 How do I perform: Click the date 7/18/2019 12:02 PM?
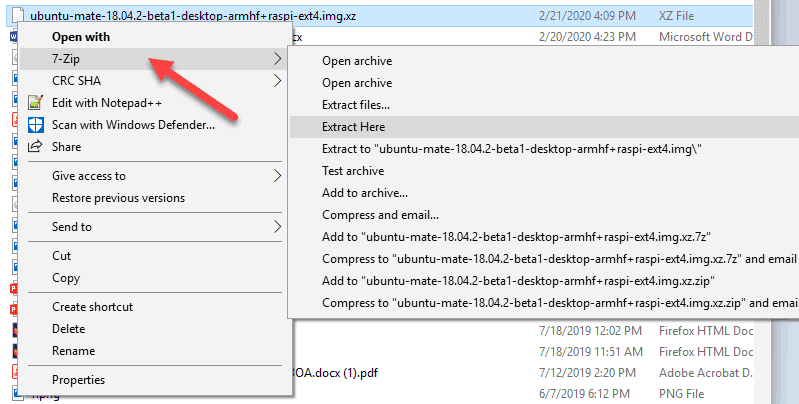pyautogui.click(x=590, y=331)
